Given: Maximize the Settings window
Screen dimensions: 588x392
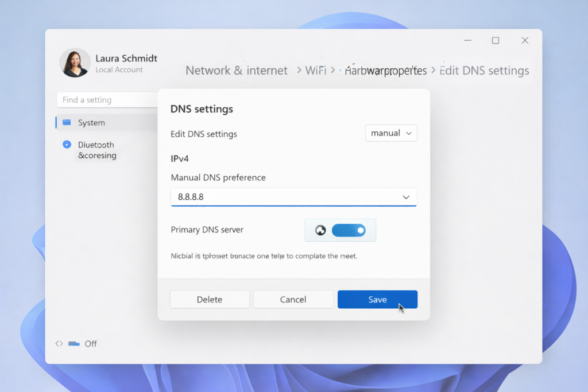Looking at the screenshot, I should coord(496,41).
